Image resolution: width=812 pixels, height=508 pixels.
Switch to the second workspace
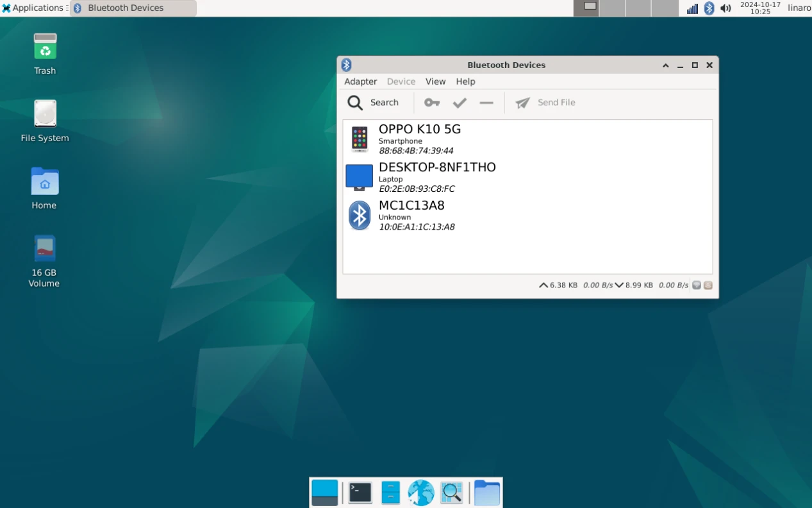(612, 8)
